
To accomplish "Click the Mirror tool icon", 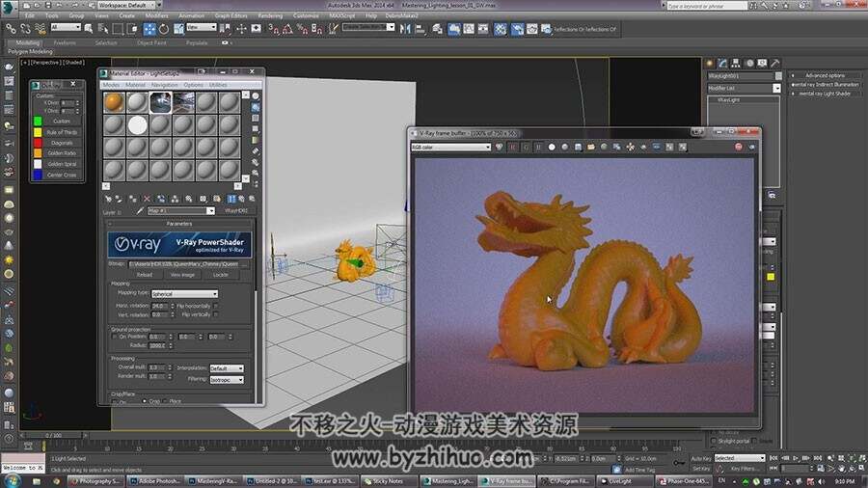I will click(406, 29).
